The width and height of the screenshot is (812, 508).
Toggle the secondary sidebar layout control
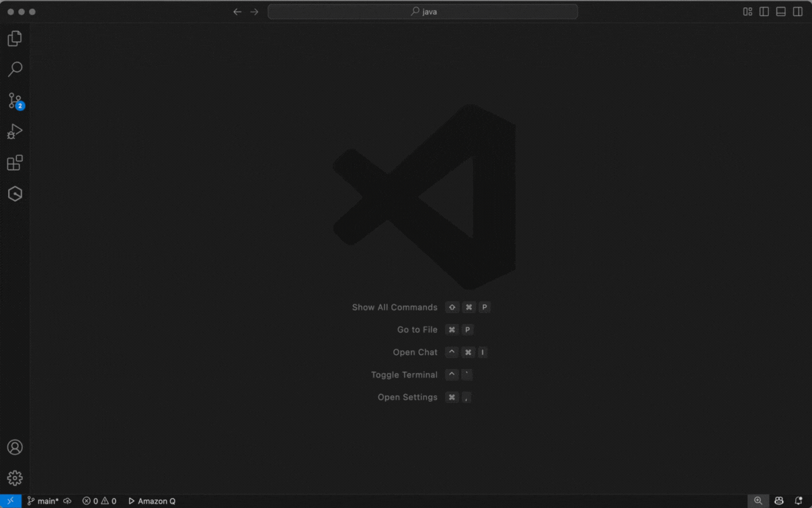[x=797, y=11]
